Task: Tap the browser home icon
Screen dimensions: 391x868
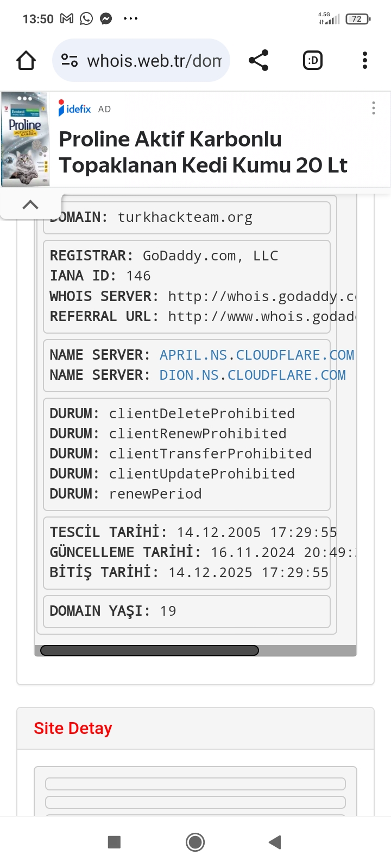Action: point(26,60)
